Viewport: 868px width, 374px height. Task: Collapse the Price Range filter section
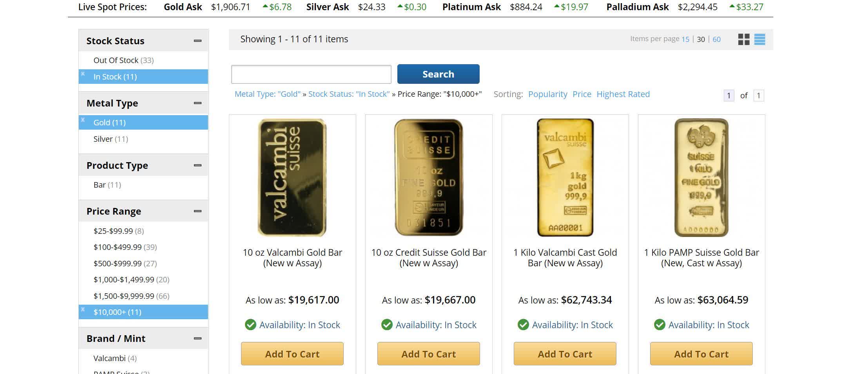click(x=198, y=211)
